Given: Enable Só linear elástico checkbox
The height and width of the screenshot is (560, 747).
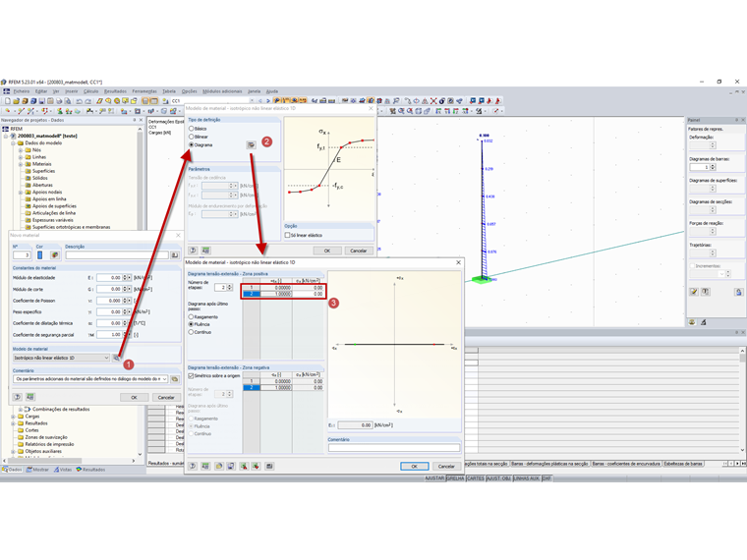Looking at the screenshot, I should pos(287,235).
